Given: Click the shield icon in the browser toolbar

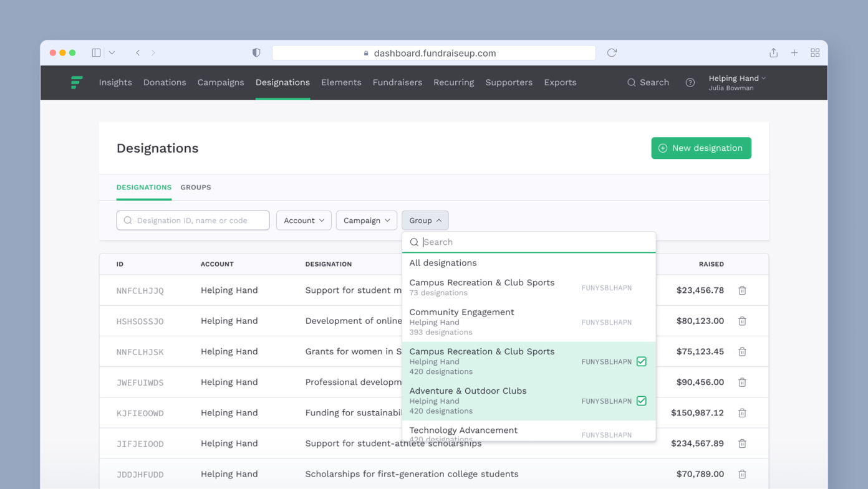Looking at the screenshot, I should point(256,52).
